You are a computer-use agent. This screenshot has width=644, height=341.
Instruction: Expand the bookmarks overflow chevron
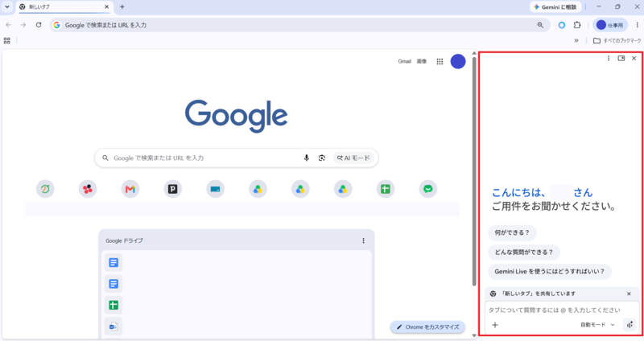[x=576, y=41]
